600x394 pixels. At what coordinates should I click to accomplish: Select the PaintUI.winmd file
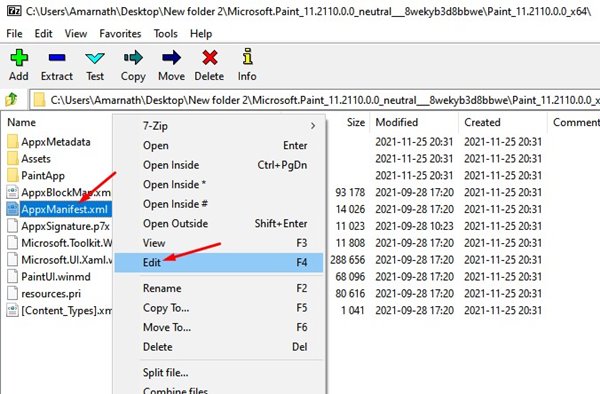56,277
